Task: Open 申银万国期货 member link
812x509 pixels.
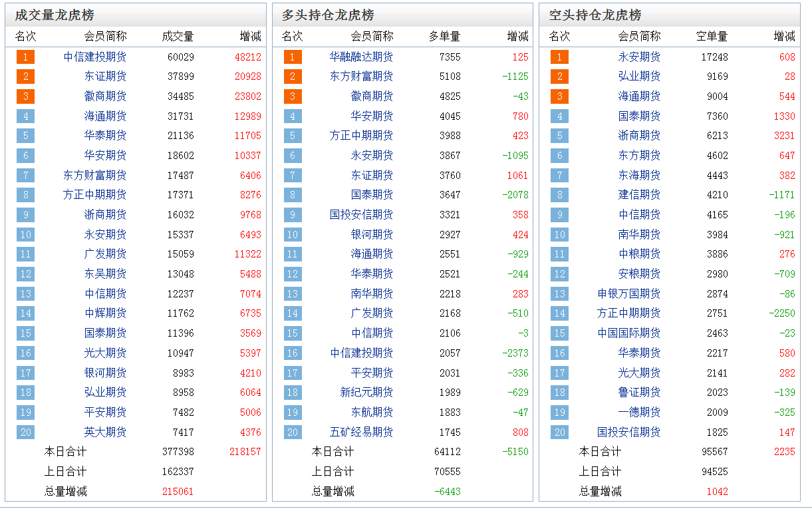Action: [x=628, y=294]
